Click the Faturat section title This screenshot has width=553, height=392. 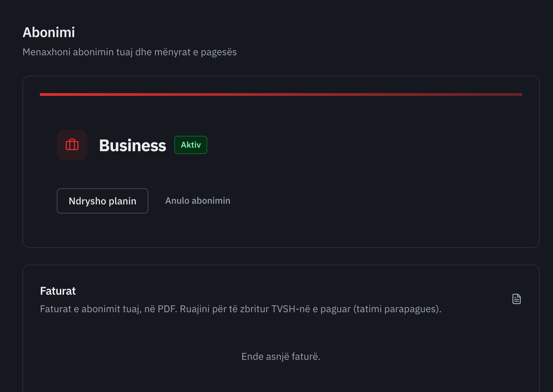[58, 291]
